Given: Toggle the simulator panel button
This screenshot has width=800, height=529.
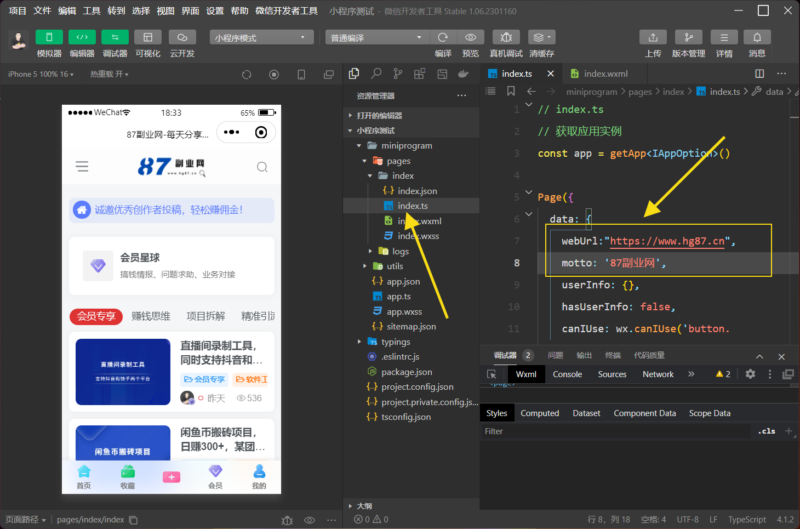Looking at the screenshot, I should (49, 37).
